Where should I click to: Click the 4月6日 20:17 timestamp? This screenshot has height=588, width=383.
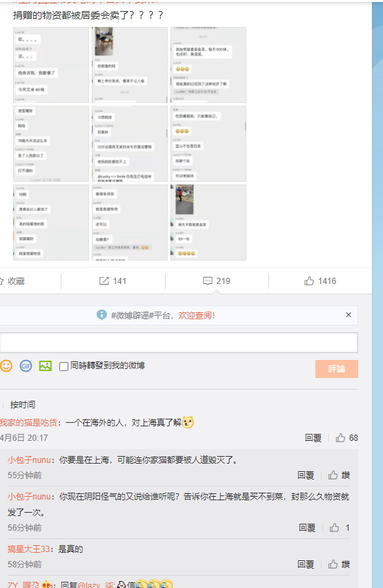click(24, 437)
